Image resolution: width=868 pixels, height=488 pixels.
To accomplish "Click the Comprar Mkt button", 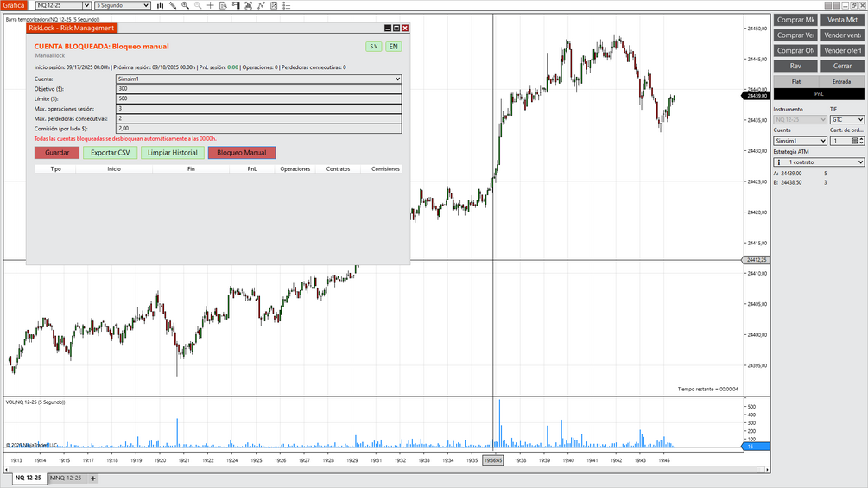I will [795, 20].
